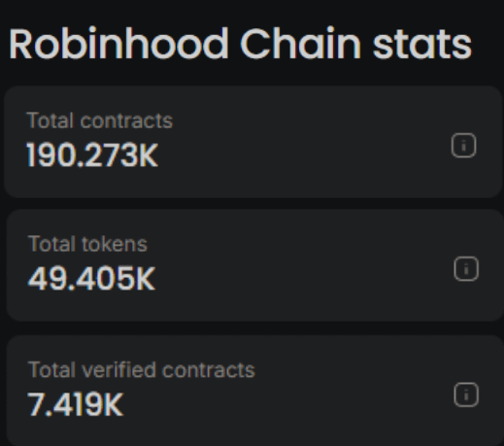This screenshot has height=446, width=504.
Task: Click the word Chain in the heading
Action: coord(300,44)
